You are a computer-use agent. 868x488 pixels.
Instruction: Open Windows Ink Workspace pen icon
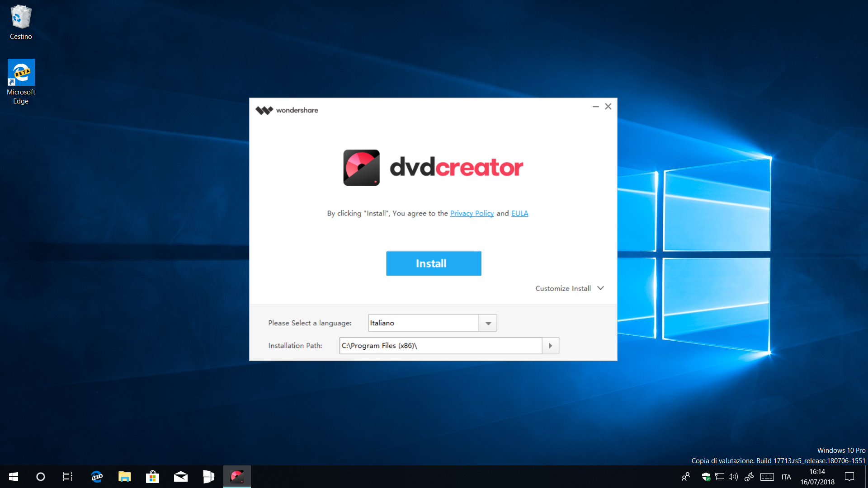click(749, 477)
